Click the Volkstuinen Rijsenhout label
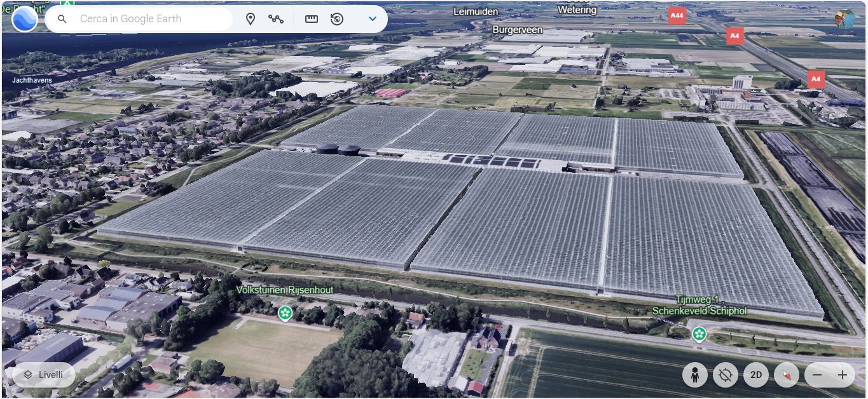Screen dimensions: 868x399 284,290
